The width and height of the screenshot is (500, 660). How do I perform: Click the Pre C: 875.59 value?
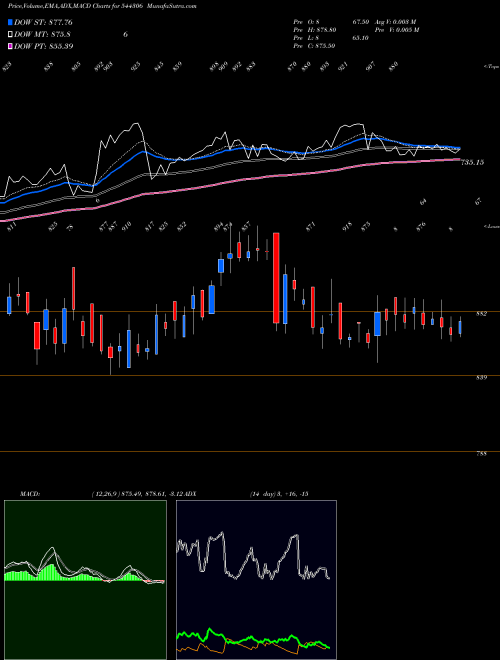[x=314, y=46]
